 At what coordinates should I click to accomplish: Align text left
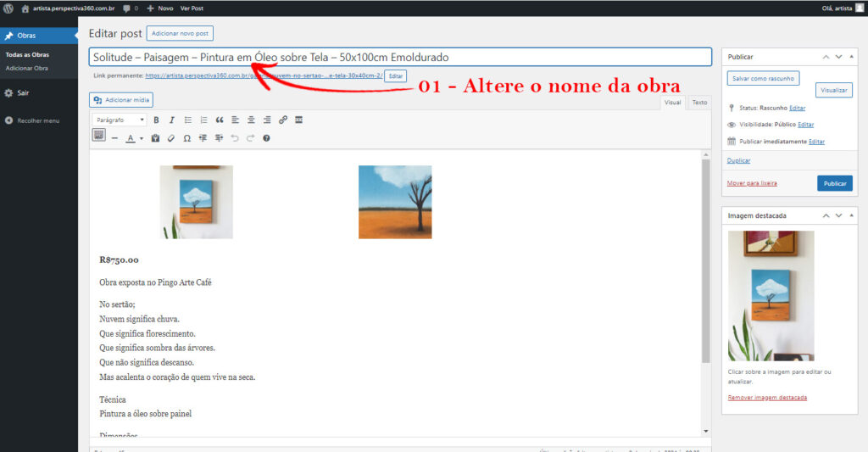point(236,120)
